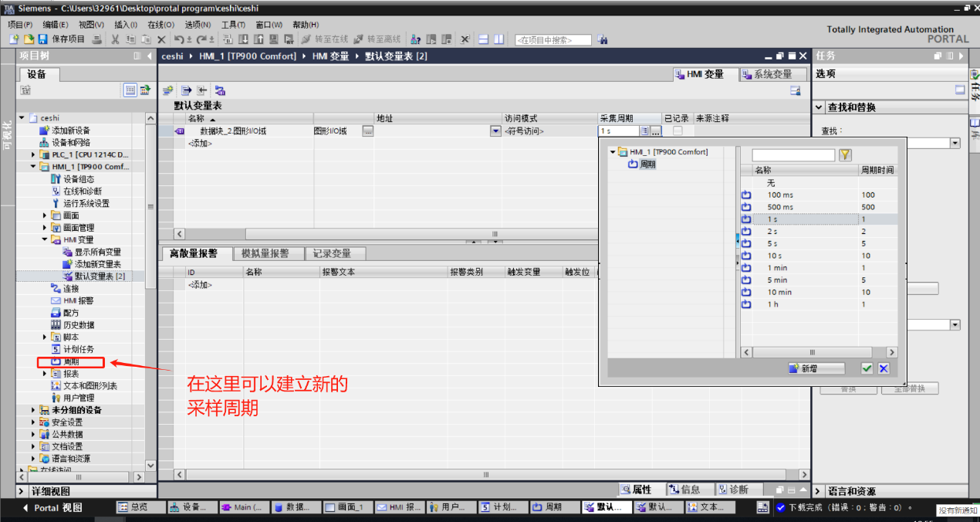Save the project with 保存项目
980x522 pixels.
62,39
